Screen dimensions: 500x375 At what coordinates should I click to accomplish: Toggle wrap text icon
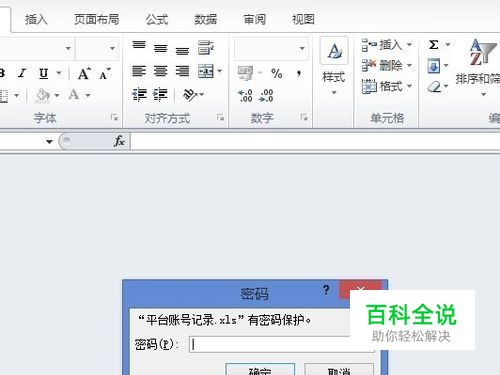pyautogui.click(x=206, y=48)
